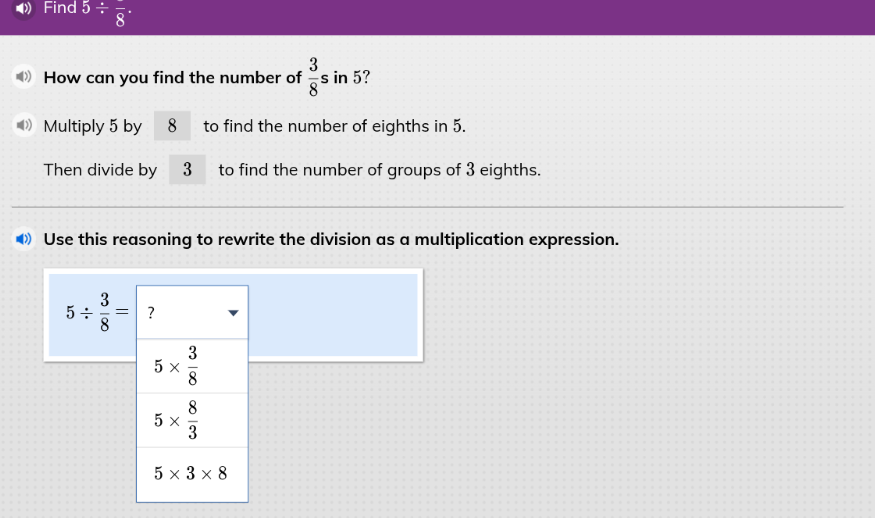Click 'Then divide by' text

point(100,170)
